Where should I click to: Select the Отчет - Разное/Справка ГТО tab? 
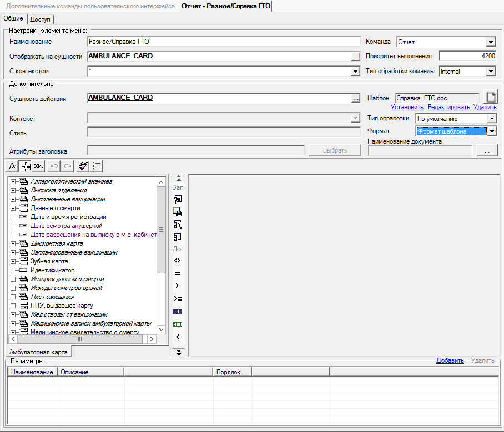pyautogui.click(x=226, y=6)
